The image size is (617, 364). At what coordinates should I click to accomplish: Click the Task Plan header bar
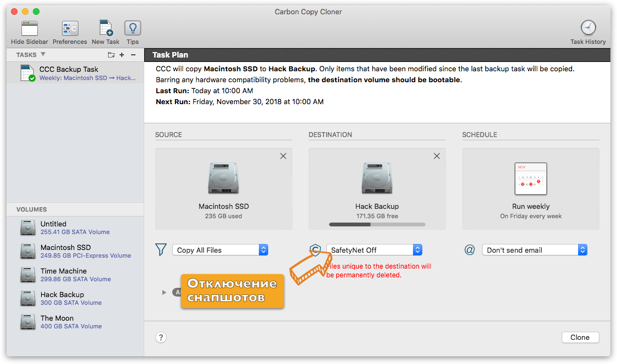[x=377, y=55]
